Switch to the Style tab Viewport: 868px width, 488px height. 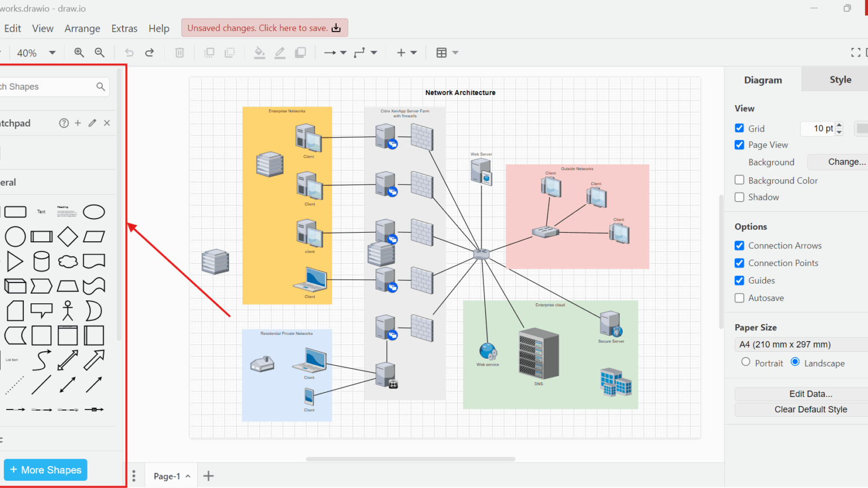840,80
